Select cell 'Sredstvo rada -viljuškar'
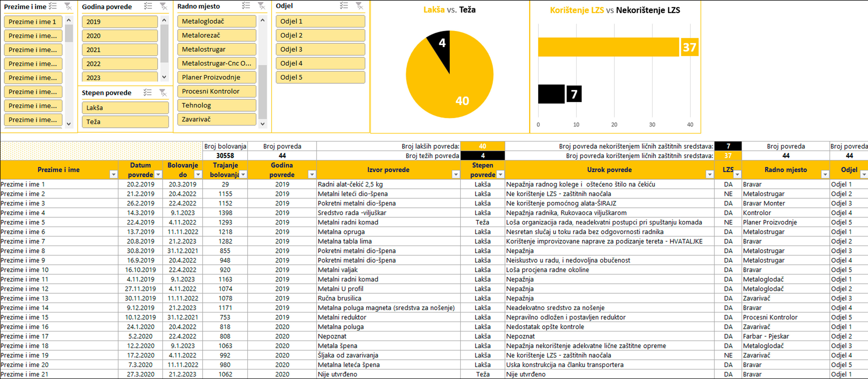Image resolution: width=868 pixels, height=379 pixels. [388, 212]
